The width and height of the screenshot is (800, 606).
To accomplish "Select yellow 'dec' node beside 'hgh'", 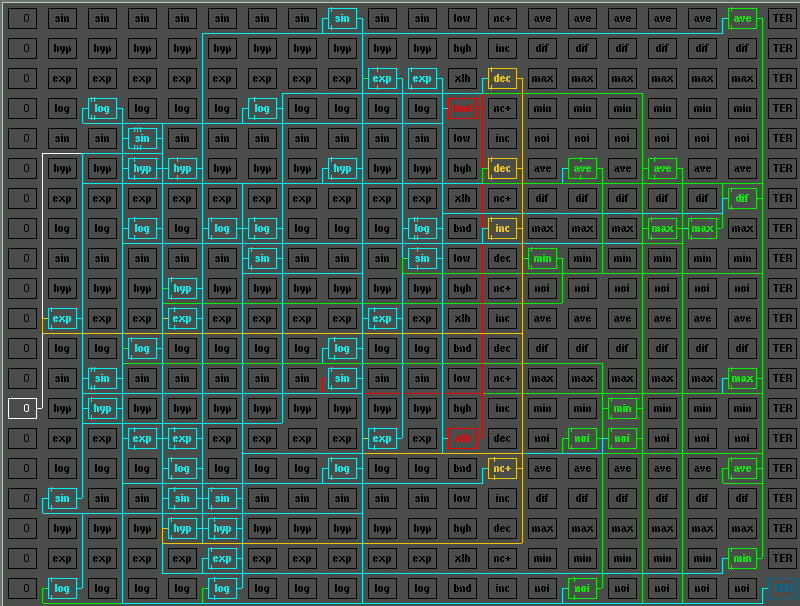I will click(503, 168).
